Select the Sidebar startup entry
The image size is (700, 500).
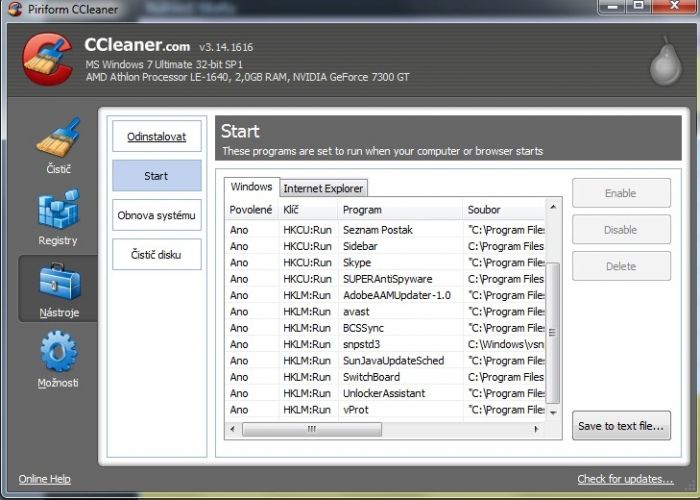[x=385, y=246]
